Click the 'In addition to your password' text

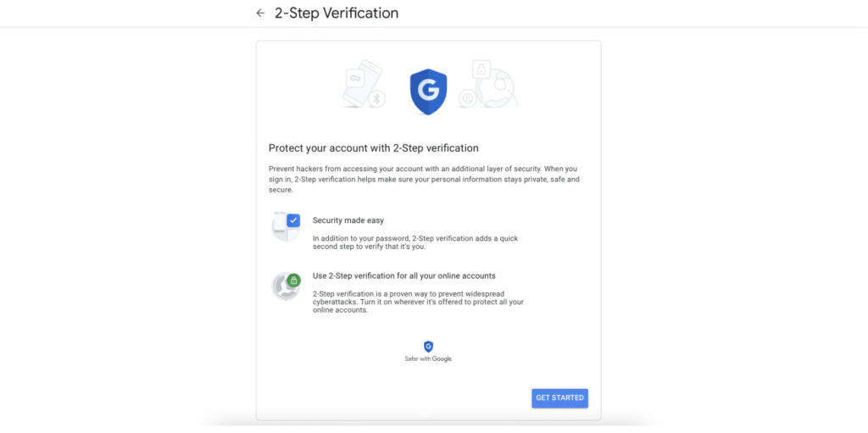[x=415, y=243]
